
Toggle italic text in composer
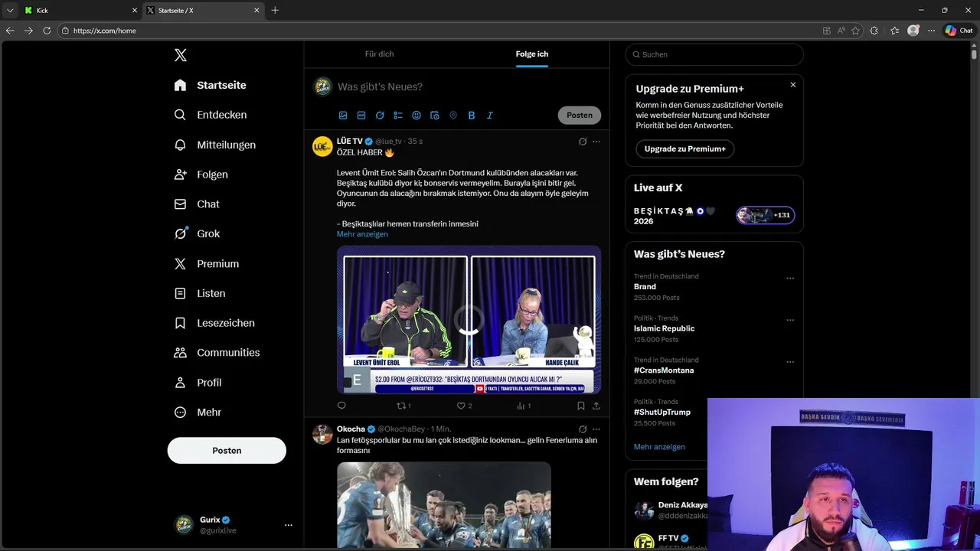click(490, 116)
